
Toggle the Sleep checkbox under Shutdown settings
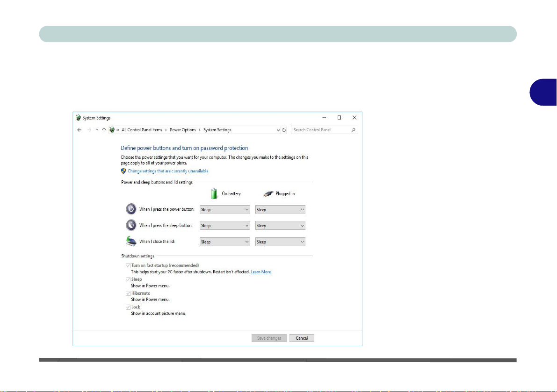pyautogui.click(x=128, y=279)
